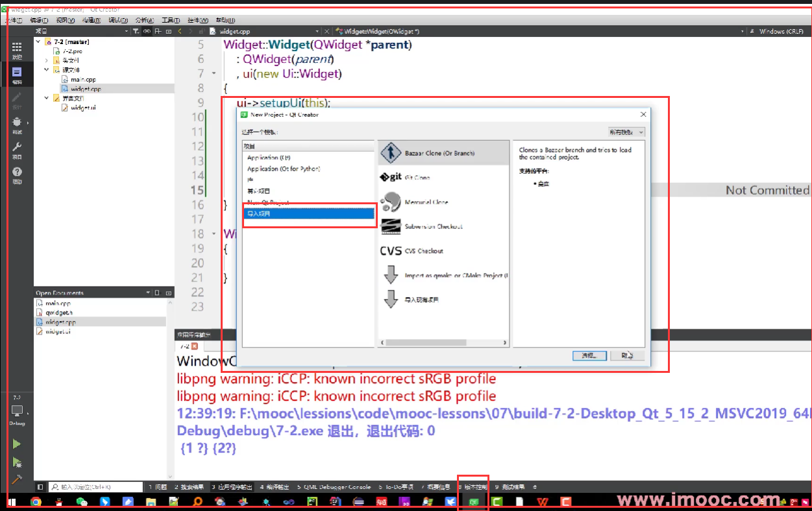Fold the code block at line 7
Image resolution: width=812 pixels, height=511 pixels.
tap(214, 74)
